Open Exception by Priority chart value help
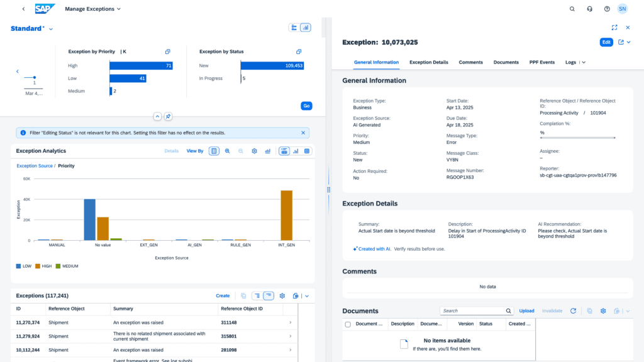The height and width of the screenshot is (362, 644). tap(168, 52)
